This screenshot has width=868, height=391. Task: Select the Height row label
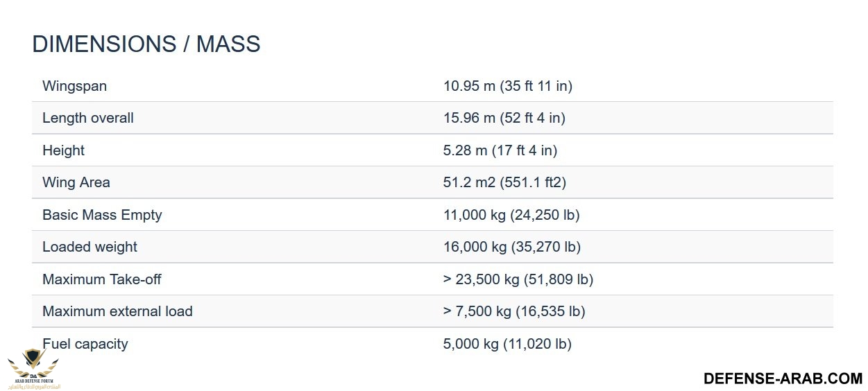coord(63,150)
